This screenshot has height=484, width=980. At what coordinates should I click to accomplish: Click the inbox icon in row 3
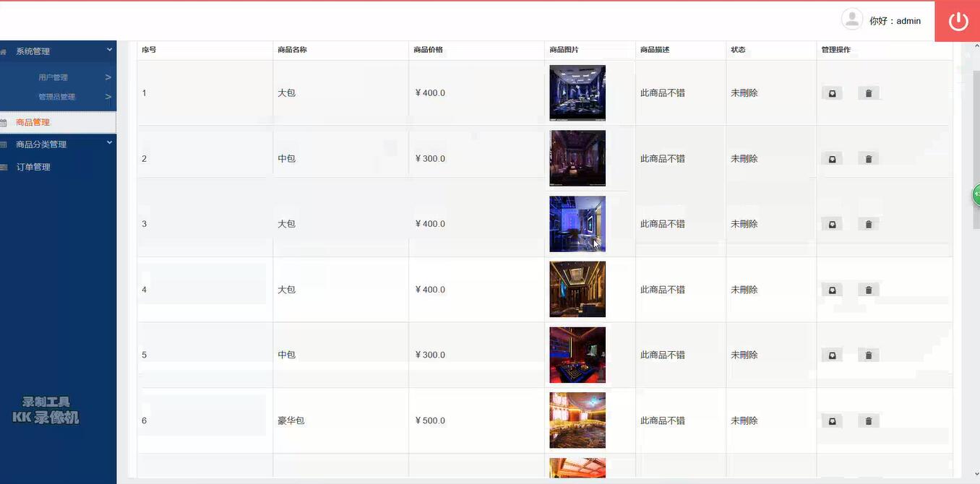[832, 224]
